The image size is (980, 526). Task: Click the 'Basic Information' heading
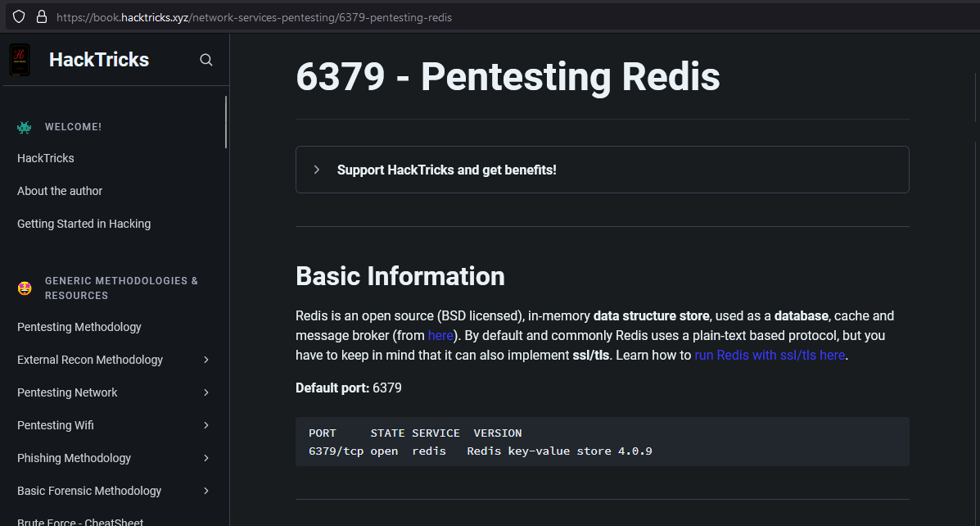click(x=400, y=276)
